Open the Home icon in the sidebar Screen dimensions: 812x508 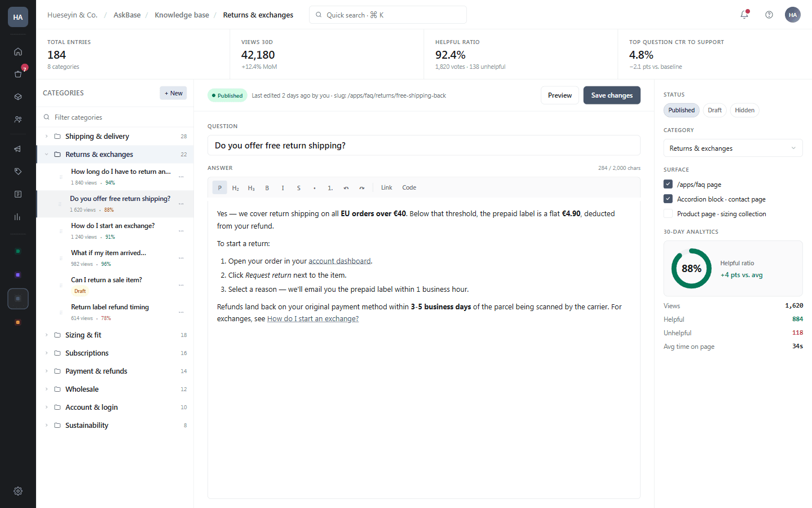(18, 51)
